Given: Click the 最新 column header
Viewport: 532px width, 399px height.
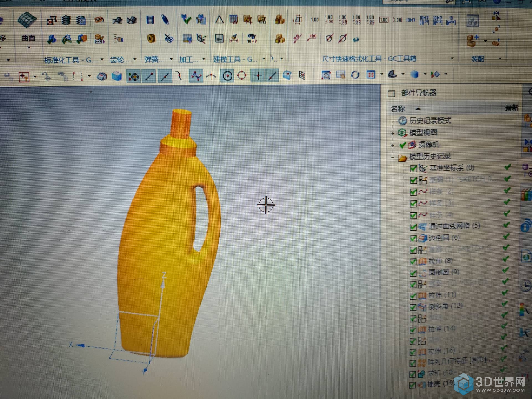Looking at the screenshot, I should (511, 108).
